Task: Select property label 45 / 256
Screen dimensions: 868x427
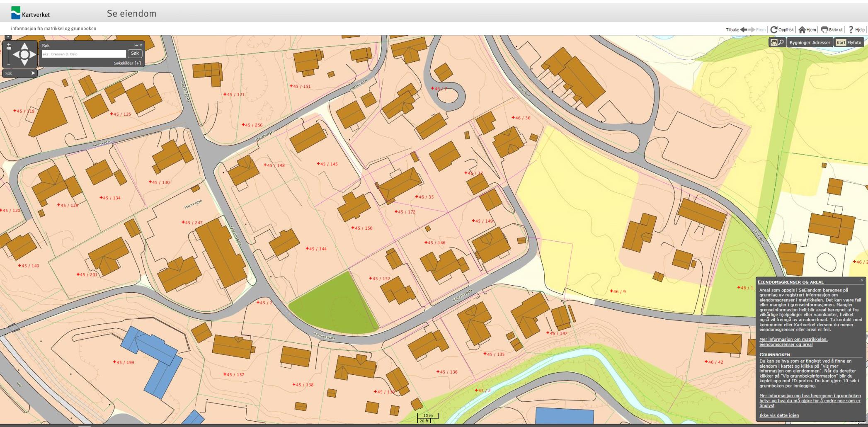Action: tap(252, 125)
